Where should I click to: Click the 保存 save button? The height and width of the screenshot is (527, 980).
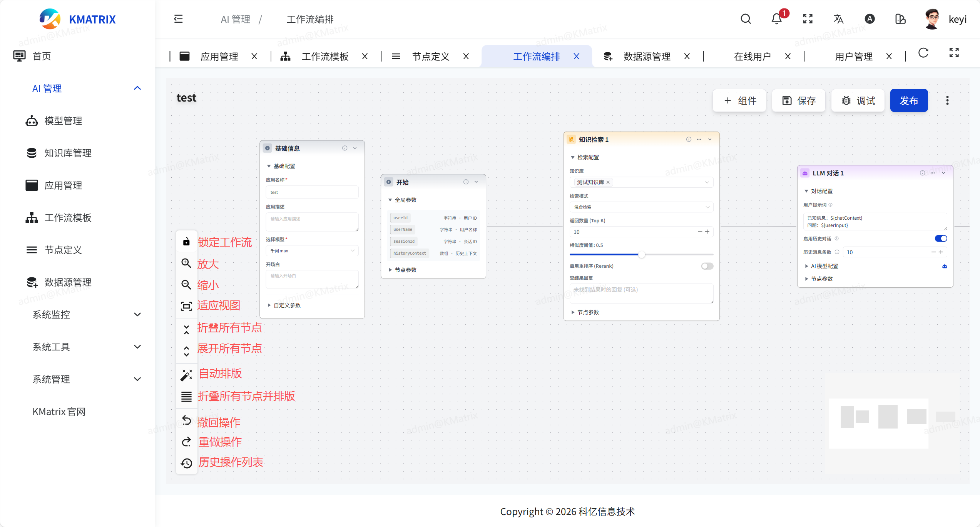pyautogui.click(x=799, y=101)
